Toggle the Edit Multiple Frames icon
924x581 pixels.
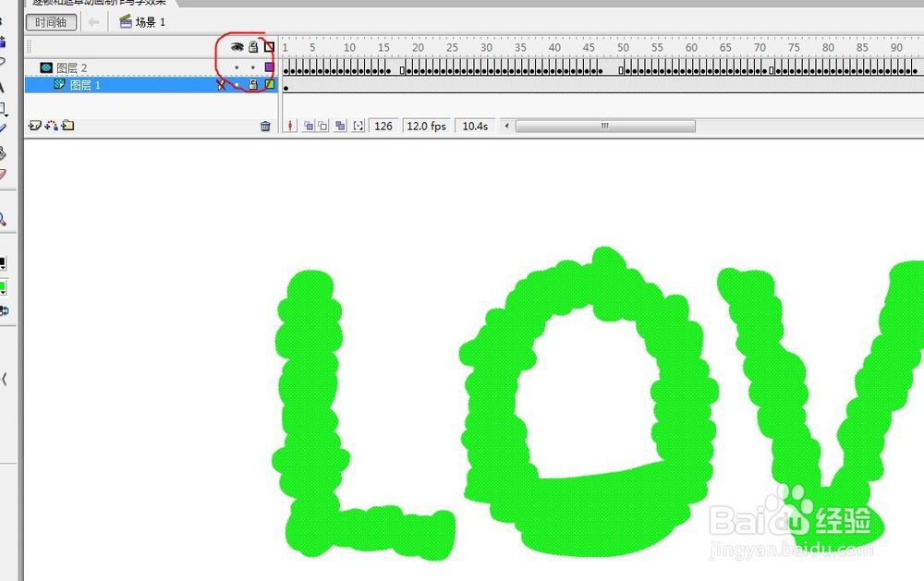[x=340, y=126]
